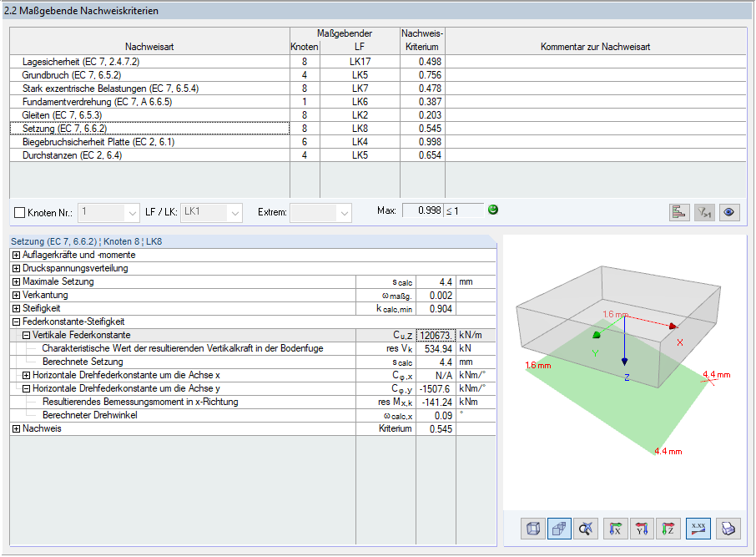Collapse Vertikale Federkonstante node
The width and height of the screenshot is (756, 557).
(26, 335)
